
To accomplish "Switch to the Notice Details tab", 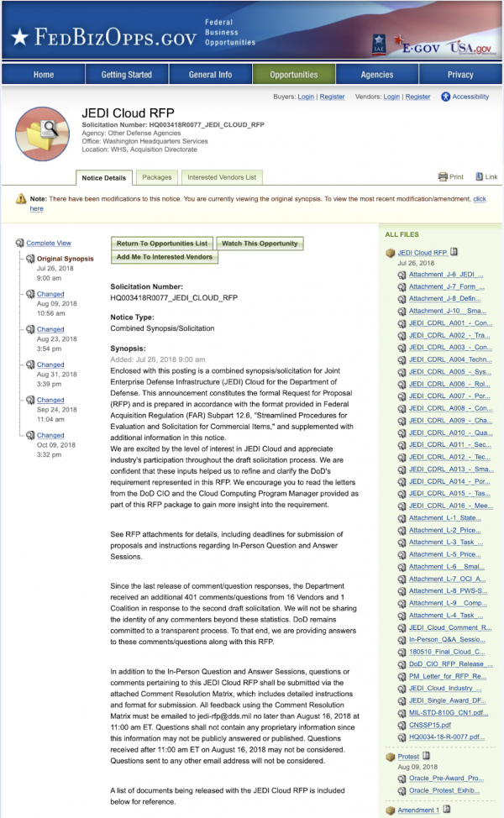I will click(x=104, y=178).
